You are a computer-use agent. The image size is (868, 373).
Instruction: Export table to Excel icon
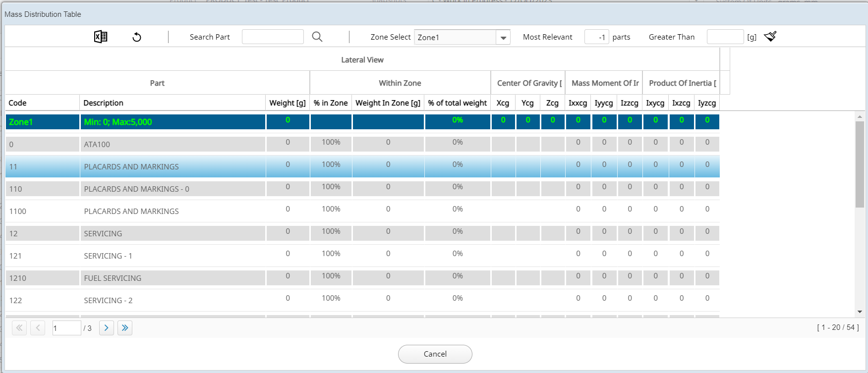click(x=101, y=37)
